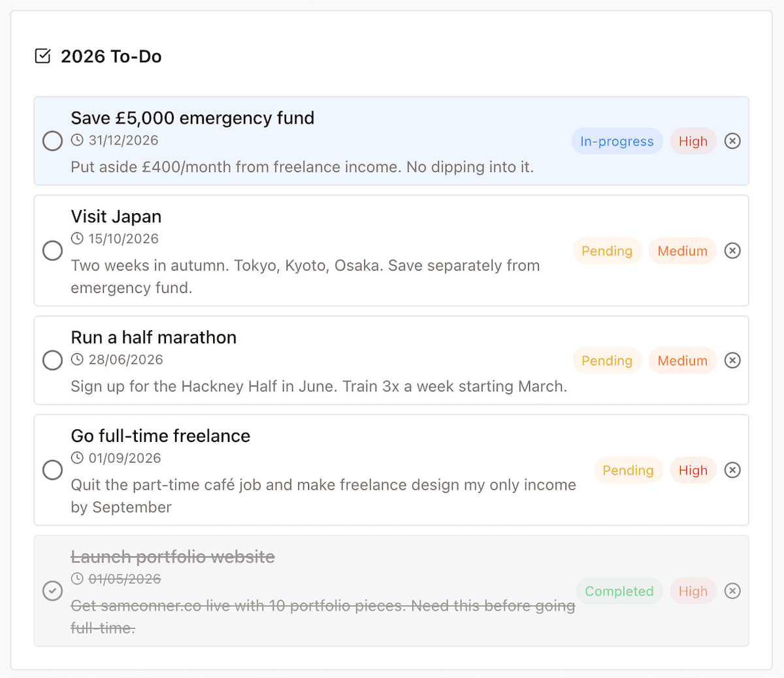Select the 2026 To-Do list title
The width and height of the screenshot is (784, 678).
click(x=111, y=56)
